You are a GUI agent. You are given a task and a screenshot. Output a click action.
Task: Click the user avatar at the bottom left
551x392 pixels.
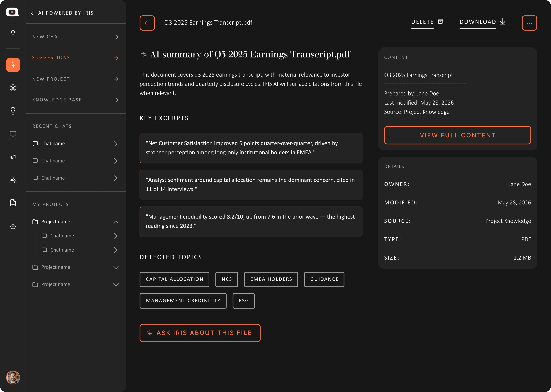coord(13,377)
